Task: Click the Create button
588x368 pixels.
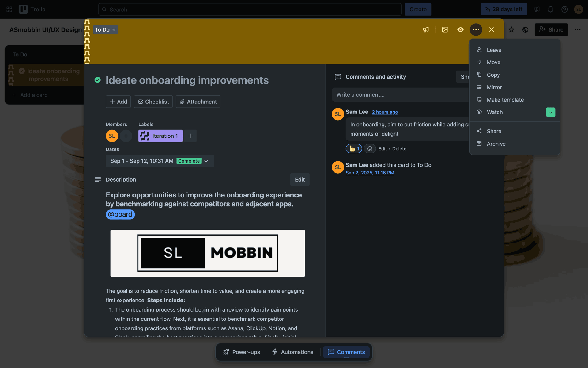Action: 418,10
